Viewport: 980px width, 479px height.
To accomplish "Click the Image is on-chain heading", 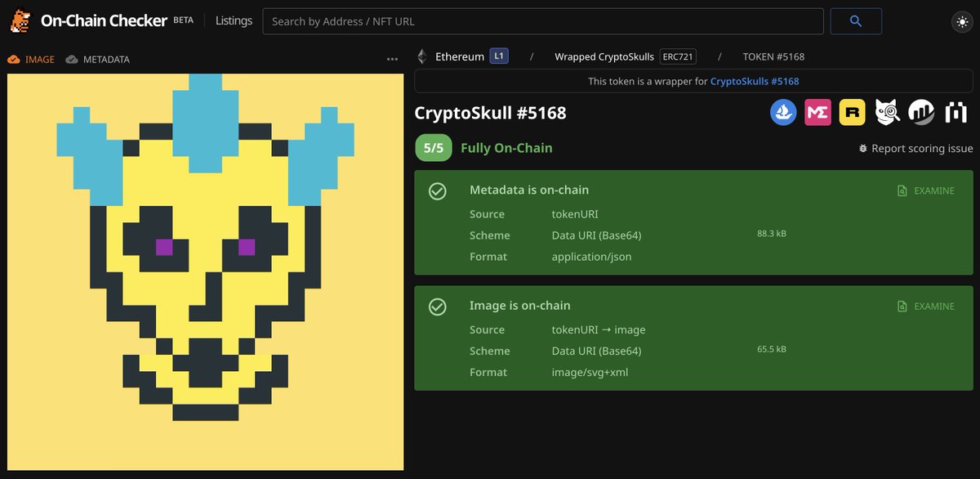I will click(520, 306).
